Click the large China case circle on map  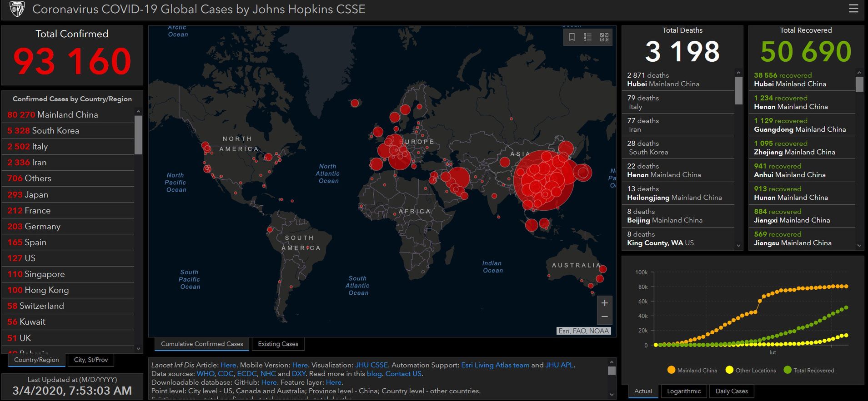[544, 180]
